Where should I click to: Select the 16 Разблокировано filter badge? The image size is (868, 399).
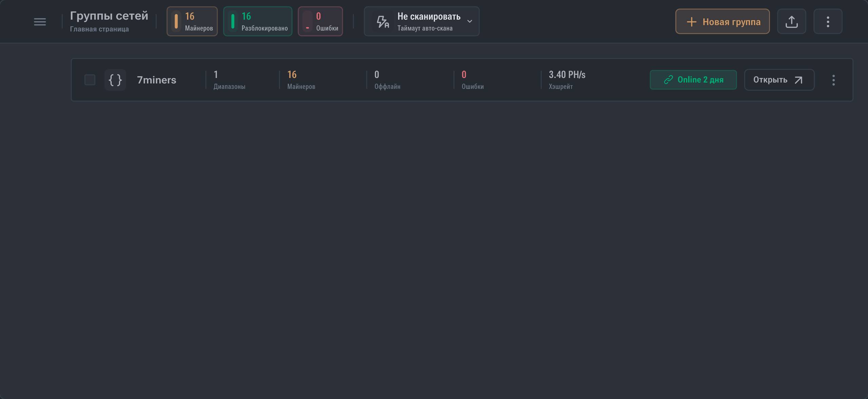pyautogui.click(x=258, y=21)
